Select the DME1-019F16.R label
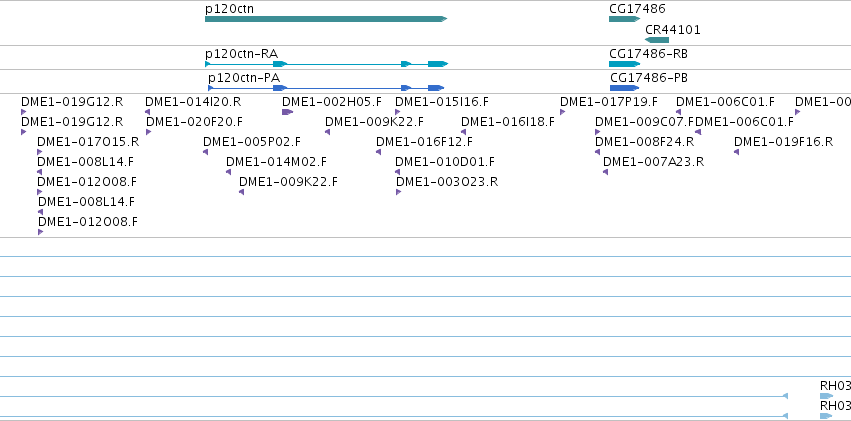The image size is (851, 421). click(x=783, y=142)
